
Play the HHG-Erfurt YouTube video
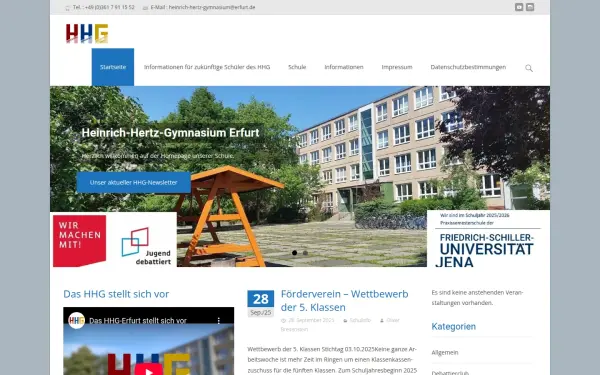coord(148,369)
